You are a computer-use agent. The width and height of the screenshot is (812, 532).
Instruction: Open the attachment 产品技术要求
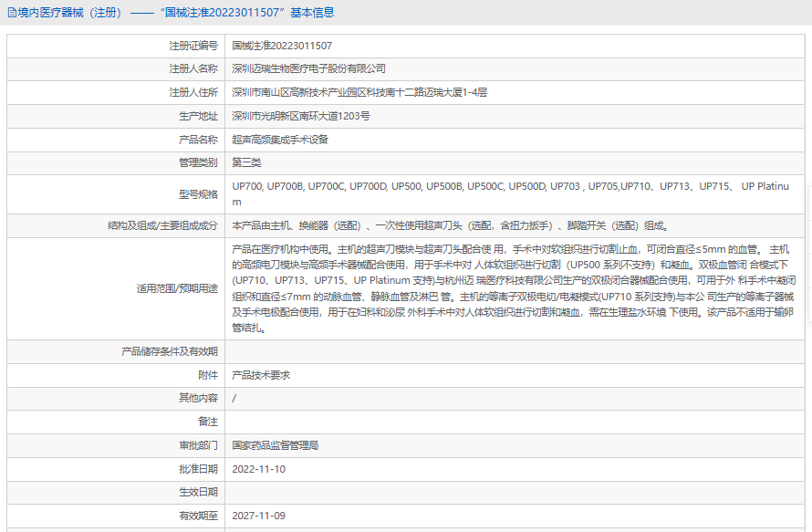coord(261,375)
